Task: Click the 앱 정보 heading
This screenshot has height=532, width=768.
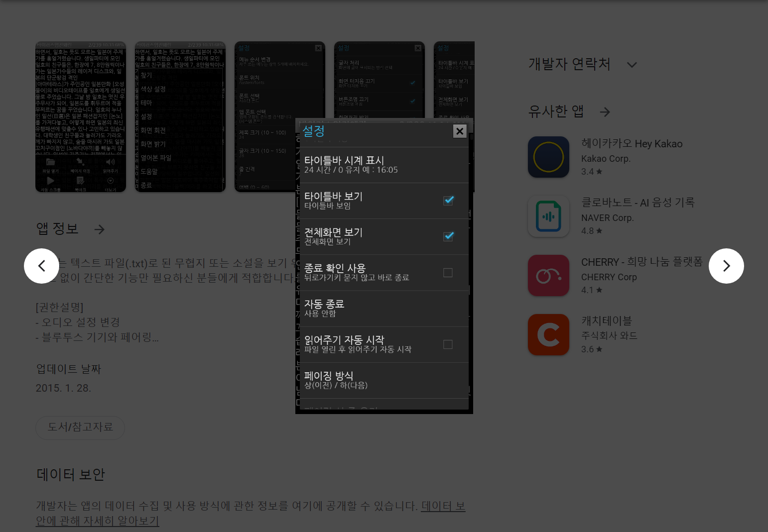Action: pos(57,229)
